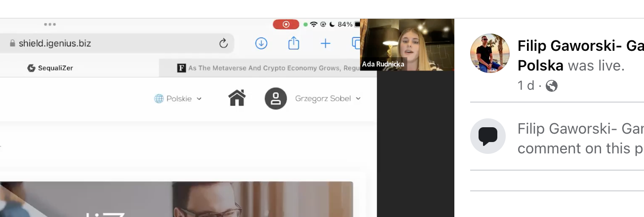Click the three dots multitasking handle
The width and height of the screenshot is (644, 217).
coord(50,24)
